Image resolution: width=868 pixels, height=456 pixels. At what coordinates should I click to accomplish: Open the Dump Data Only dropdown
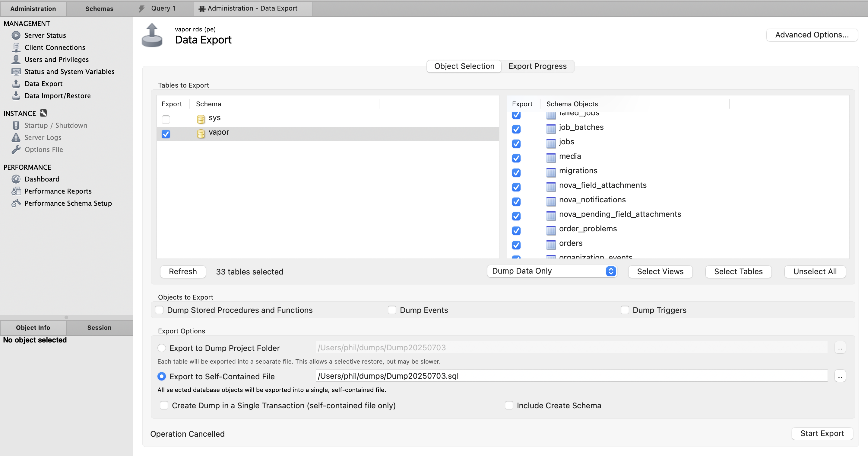click(x=552, y=271)
